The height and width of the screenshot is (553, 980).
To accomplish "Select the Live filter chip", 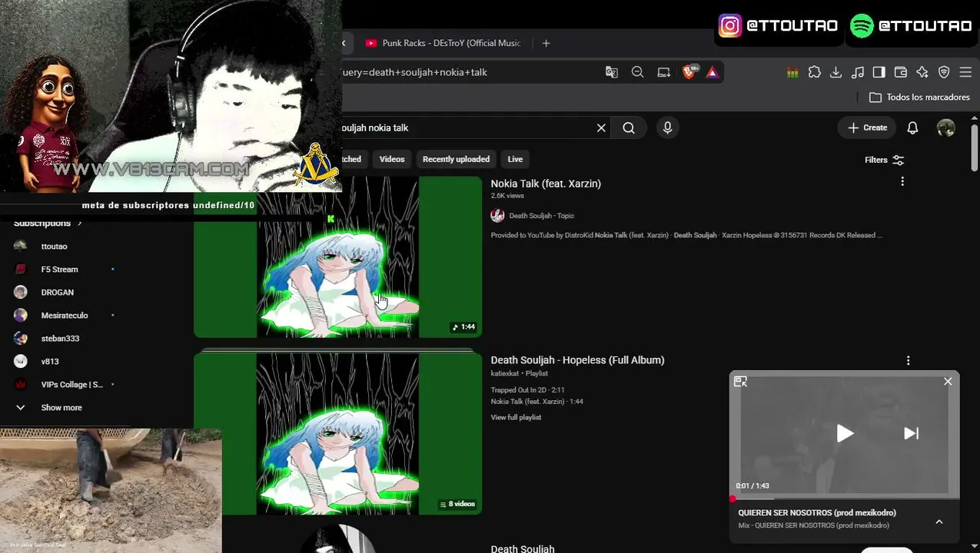I will tap(515, 159).
